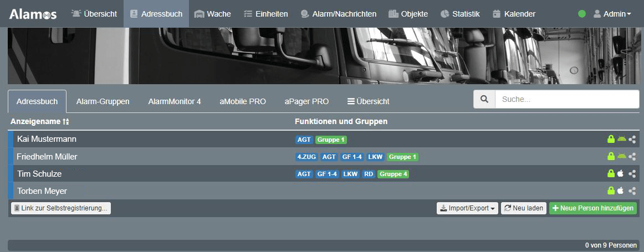Select the Adressbuch sub-tab
The image size is (644, 252).
(37, 101)
